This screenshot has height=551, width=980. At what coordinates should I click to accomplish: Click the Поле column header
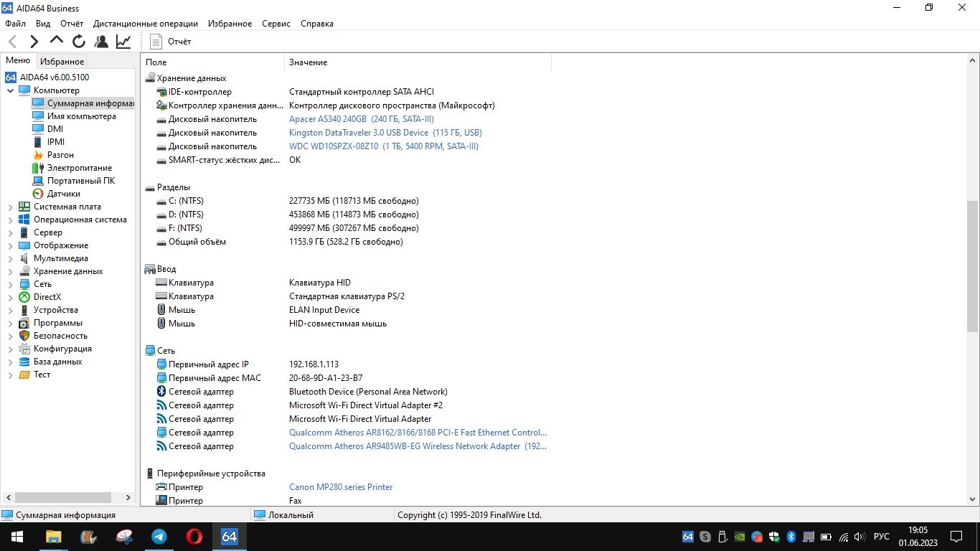212,62
